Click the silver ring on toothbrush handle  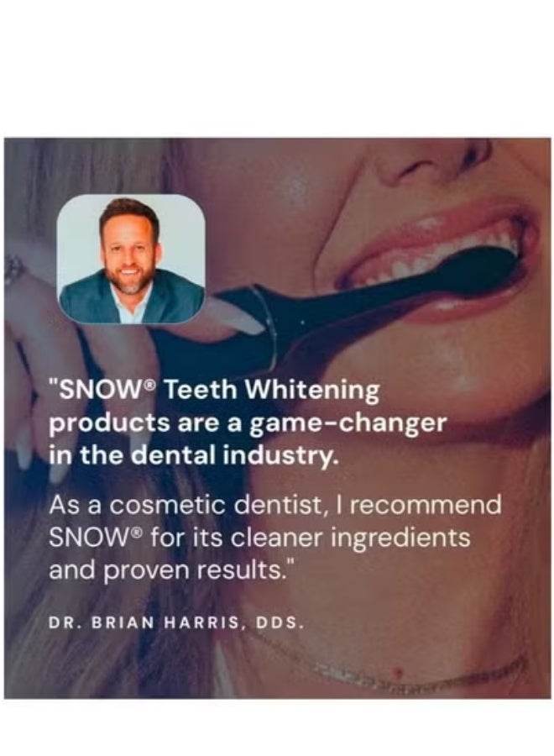pyautogui.click(x=266, y=325)
